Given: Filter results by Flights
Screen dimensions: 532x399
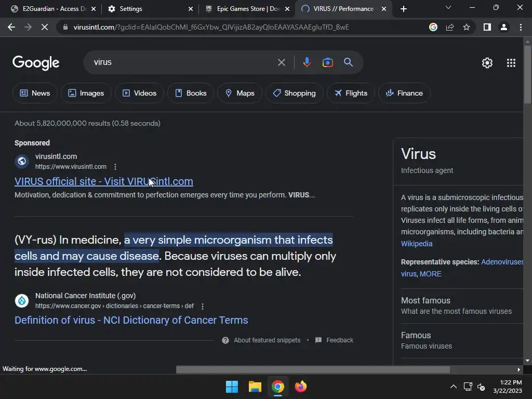Looking at the screenshot, I should pos(351,93).
